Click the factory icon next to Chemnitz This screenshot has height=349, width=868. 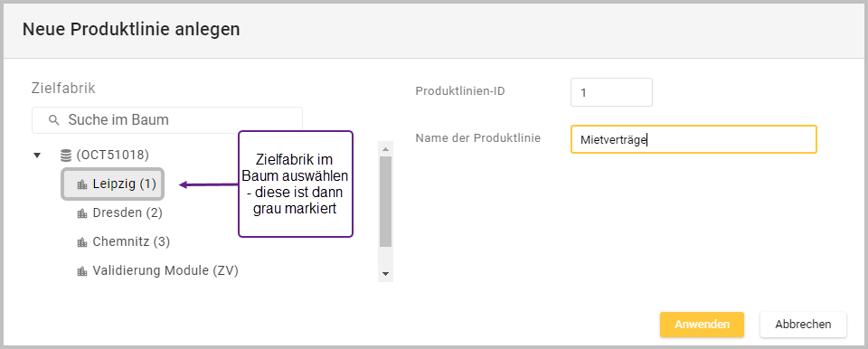(82, 242)
